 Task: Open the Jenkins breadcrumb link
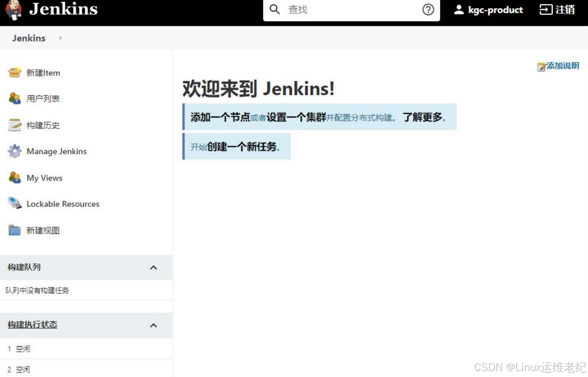point(29,38)
